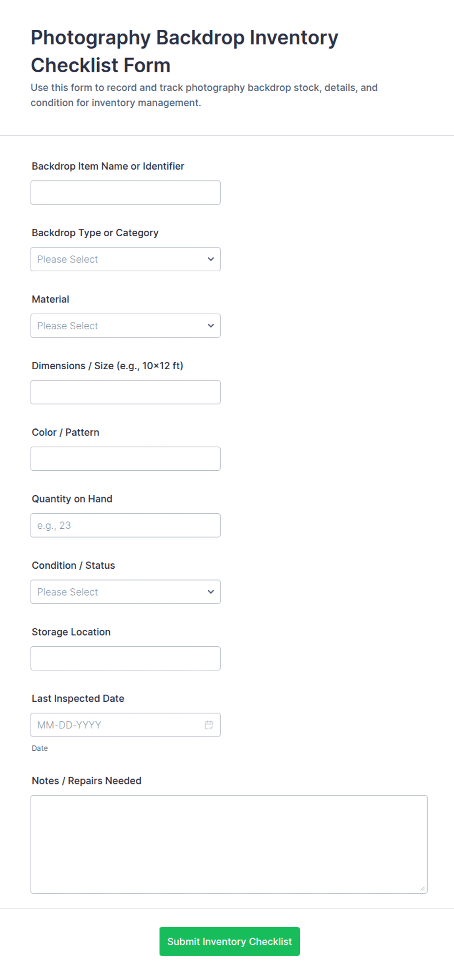Click the Material field label
This screenshot has height=980, width=454.
tap(50, 300)
